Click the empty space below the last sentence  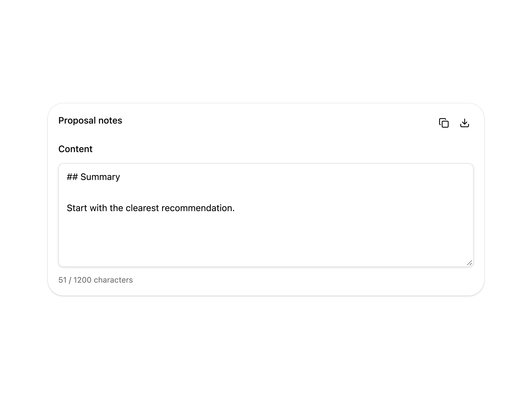pyautogui.click(x=266, y=238)
